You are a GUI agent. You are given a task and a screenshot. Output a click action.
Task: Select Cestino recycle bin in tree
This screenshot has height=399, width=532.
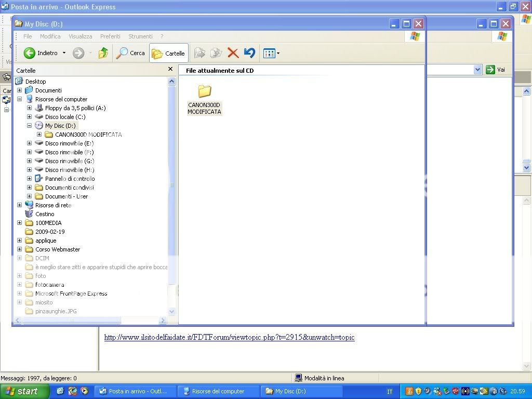[x=44, y=214]
